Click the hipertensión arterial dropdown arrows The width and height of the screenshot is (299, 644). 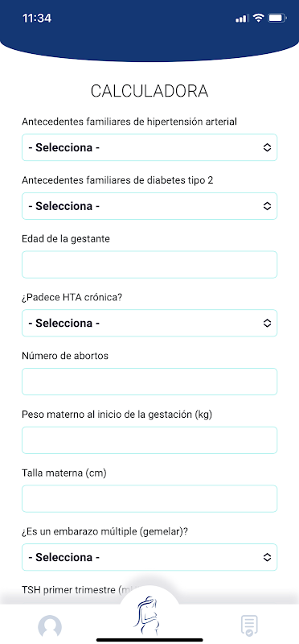(267, 147)
